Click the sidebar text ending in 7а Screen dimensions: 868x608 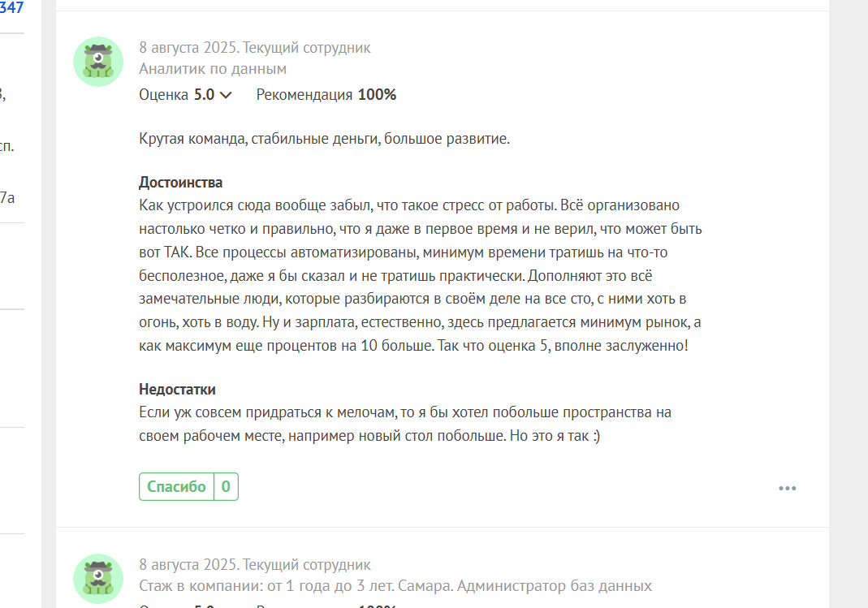tap(8, 197)
